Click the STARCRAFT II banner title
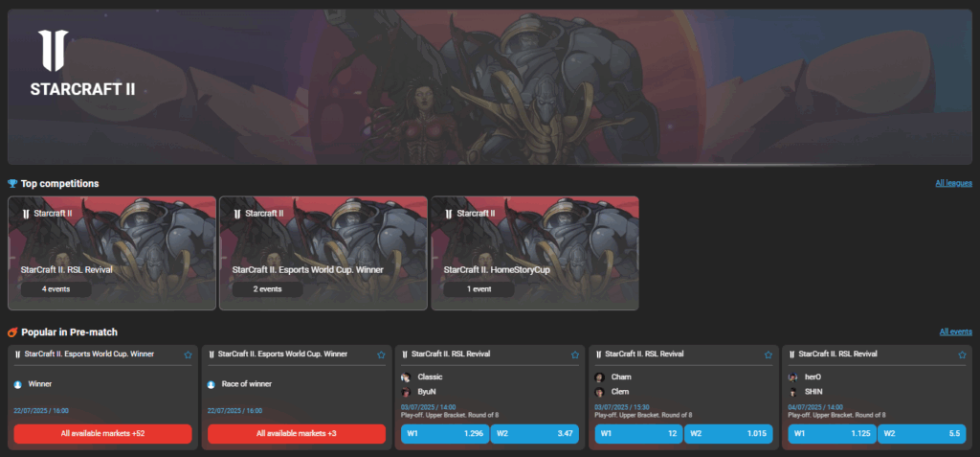 82,89
